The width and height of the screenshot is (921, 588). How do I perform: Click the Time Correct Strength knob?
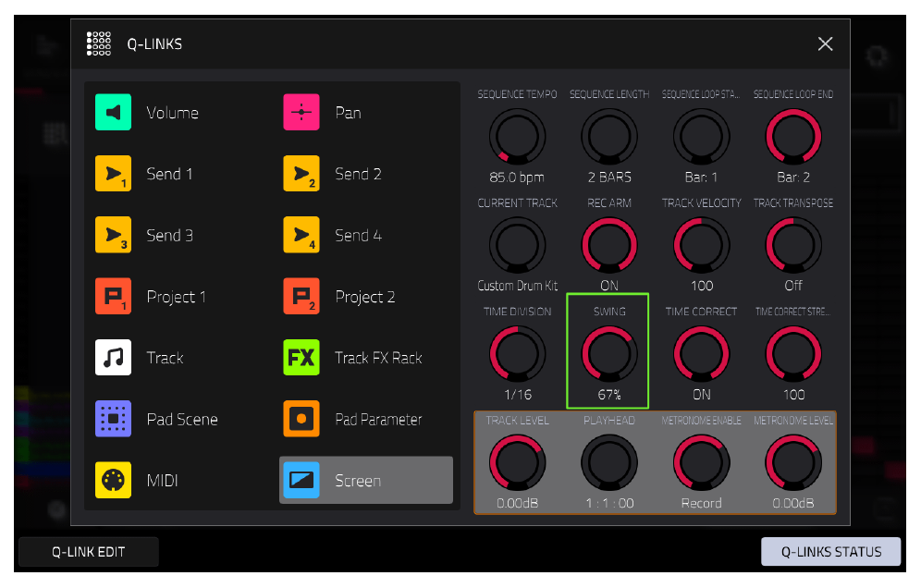(793, 354)
